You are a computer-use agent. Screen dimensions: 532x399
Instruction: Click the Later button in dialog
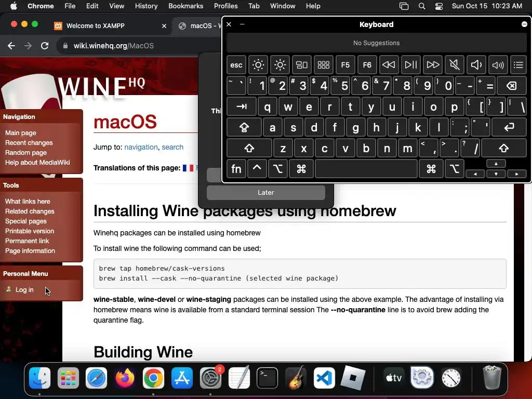coord(265,192)
